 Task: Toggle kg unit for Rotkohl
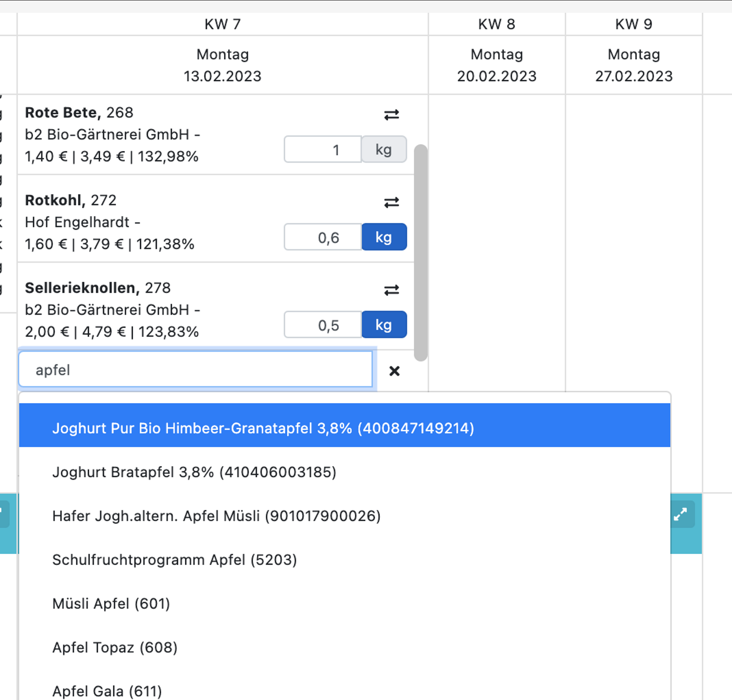384,237
